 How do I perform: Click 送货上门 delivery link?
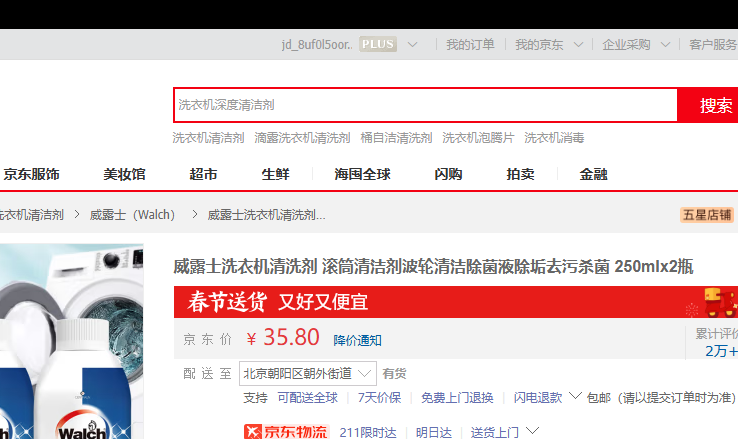coord(495,432)
